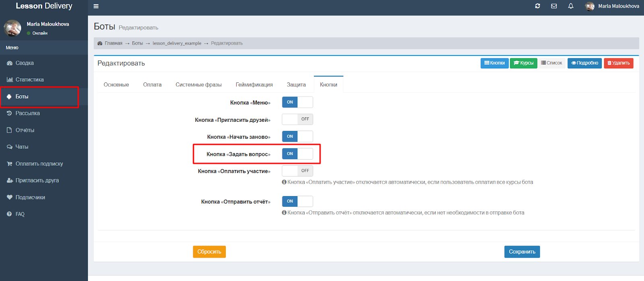Open Maria Maloukhova user menu in header
Screen dimensions: 644x281
(613, 6)
